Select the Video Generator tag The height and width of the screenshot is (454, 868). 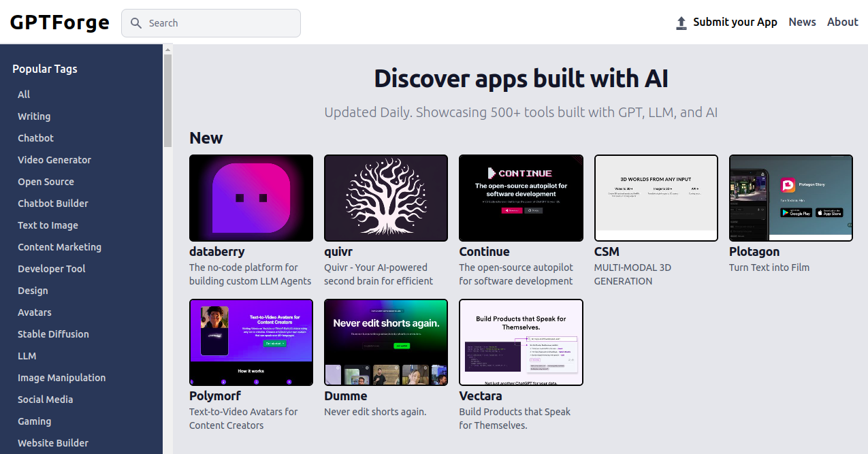[54, 160]
